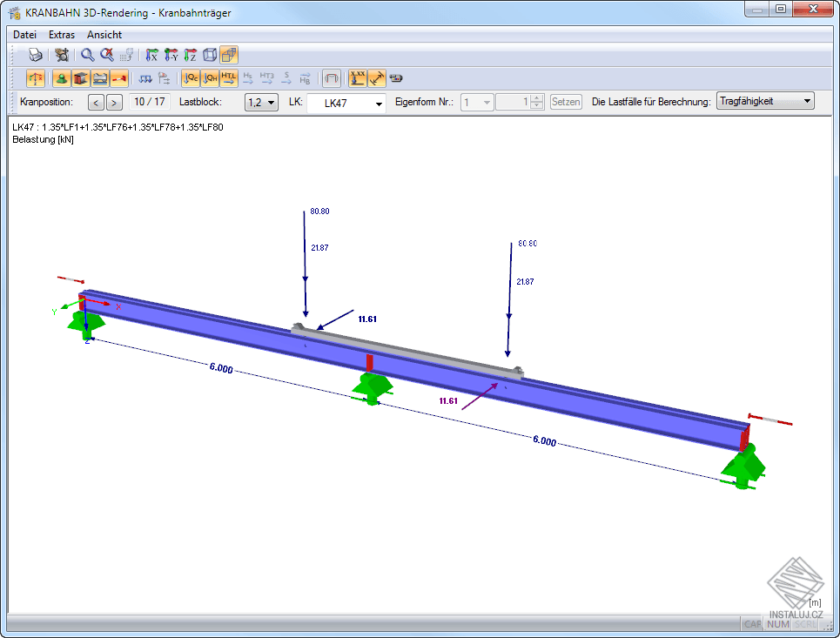Click the horizontal load QH icon
Image resolution: width=840 pixels, height=638 pixels.
tap(210, 78)
